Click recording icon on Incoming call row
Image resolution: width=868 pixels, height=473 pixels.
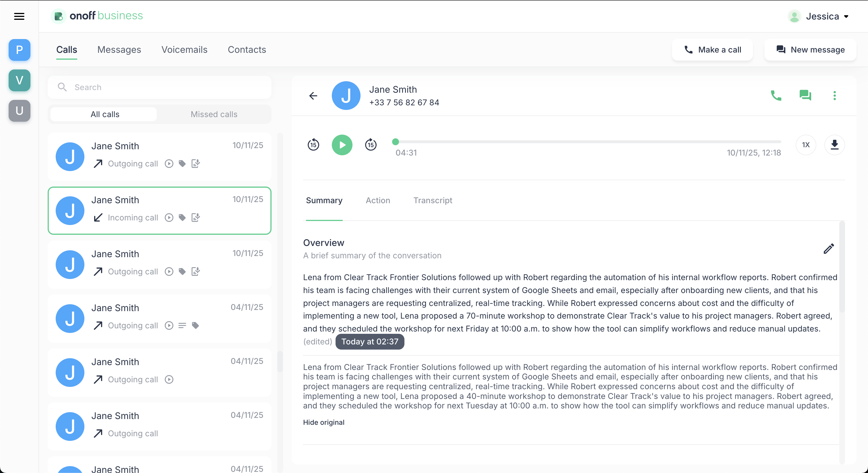point(169,218)
